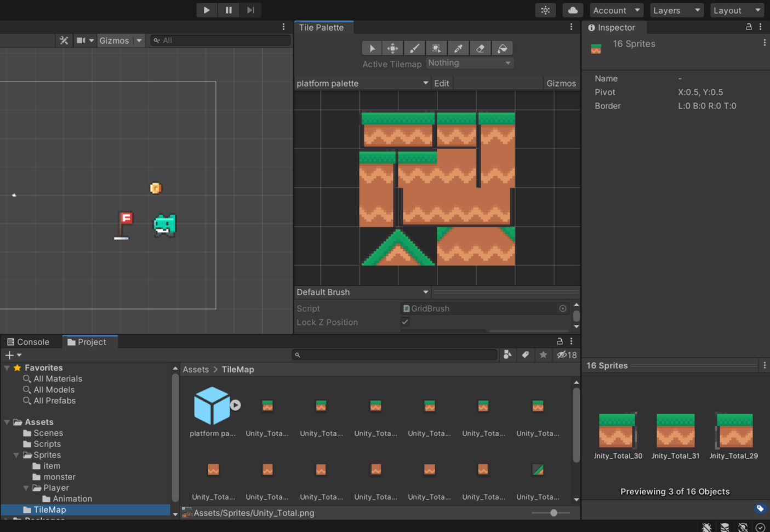Collapse the Favorites tree section

tap(7, 368)
